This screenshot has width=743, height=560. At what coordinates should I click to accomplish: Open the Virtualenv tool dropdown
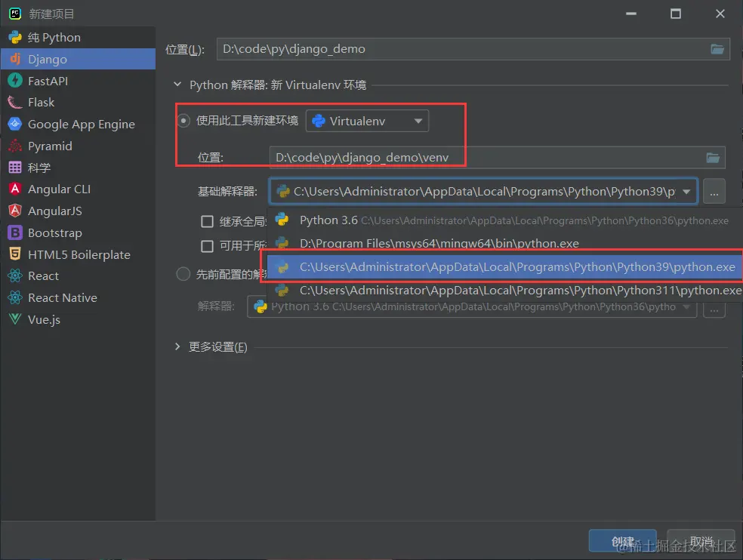pyautogui.click(x=367, y=121)
